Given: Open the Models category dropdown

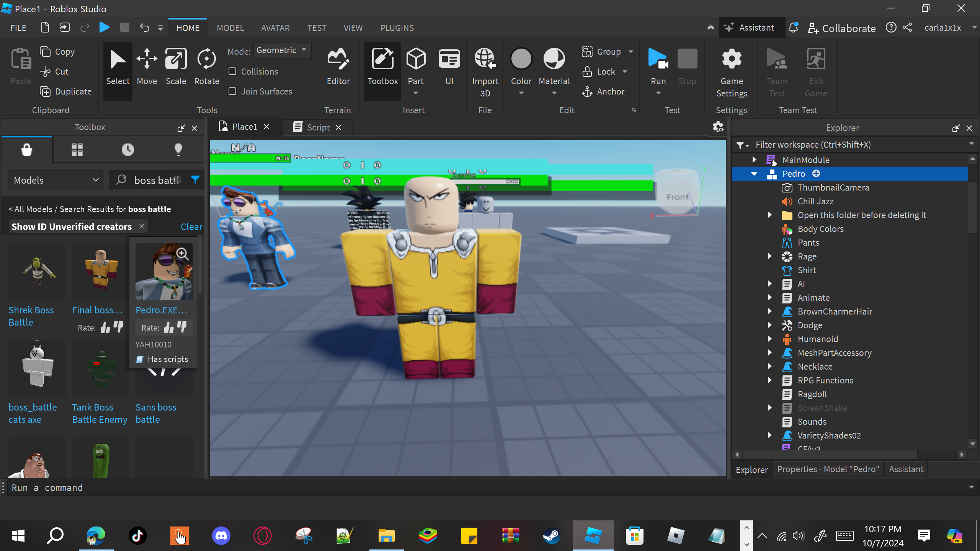Looking at the screenshot, I should pos(56,180).
